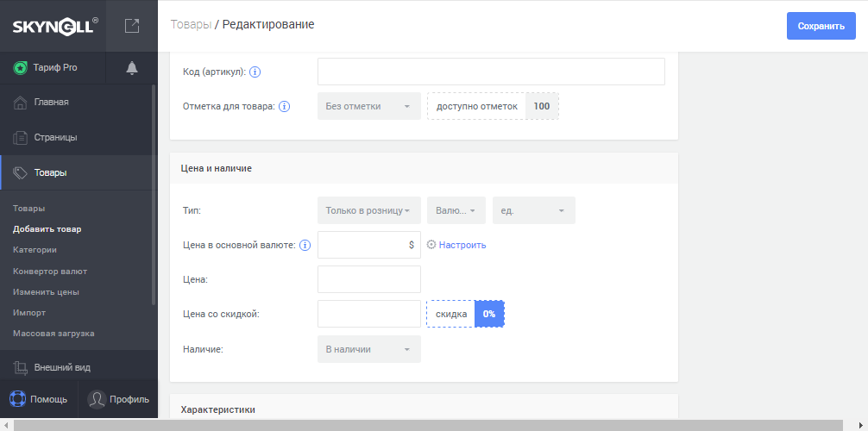The image size is (868, 431).
Task: Click the Страницы pages icon
Action: click(x=21, y=138)
